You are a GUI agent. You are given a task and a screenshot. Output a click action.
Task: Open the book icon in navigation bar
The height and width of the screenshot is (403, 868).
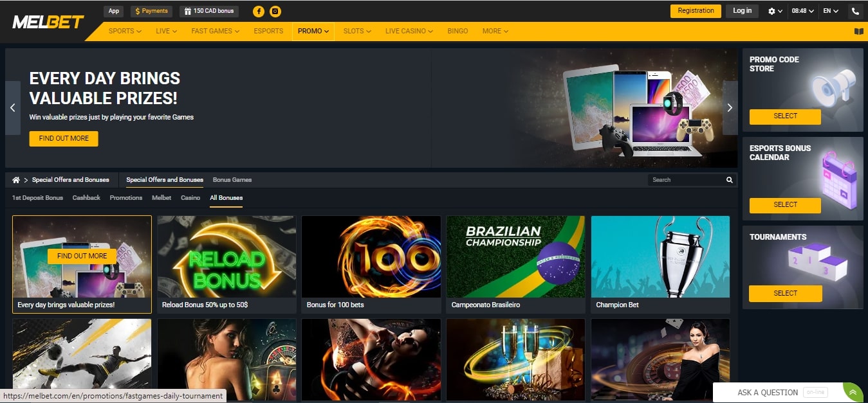pyautogui.click(x=858, y=31)
